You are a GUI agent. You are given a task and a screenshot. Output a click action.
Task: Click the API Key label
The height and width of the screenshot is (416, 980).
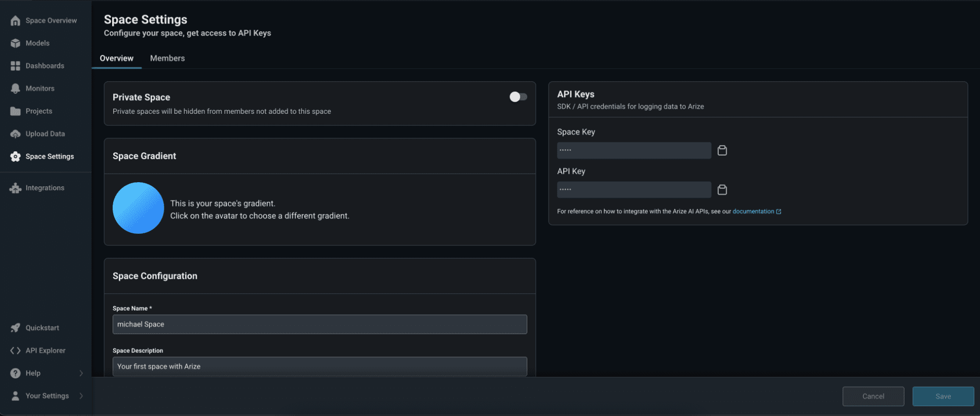(x=571, y=171)
